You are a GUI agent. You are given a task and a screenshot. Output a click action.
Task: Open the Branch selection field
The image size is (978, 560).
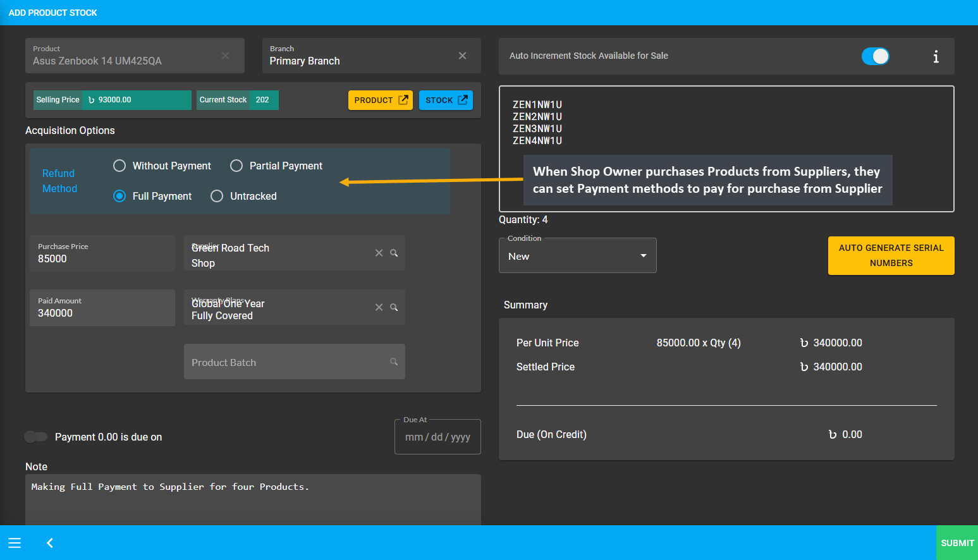click(x=372, y=56)
